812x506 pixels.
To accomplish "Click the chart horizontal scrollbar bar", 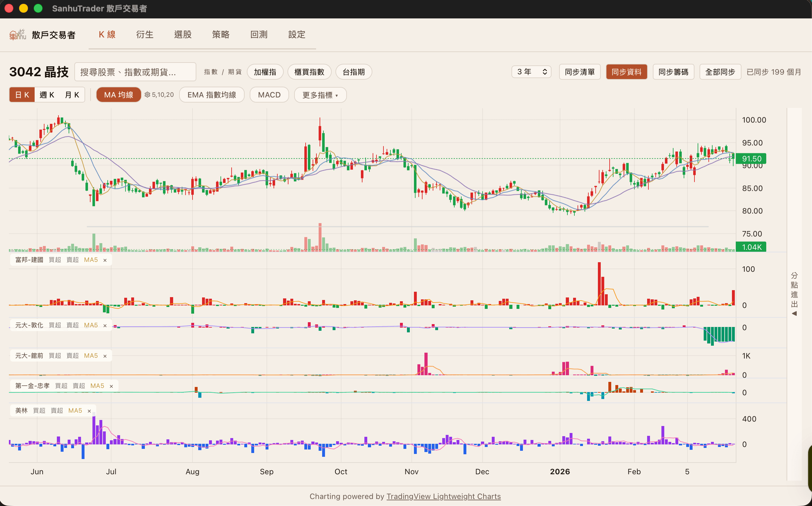I will click(x=397, y=227).
